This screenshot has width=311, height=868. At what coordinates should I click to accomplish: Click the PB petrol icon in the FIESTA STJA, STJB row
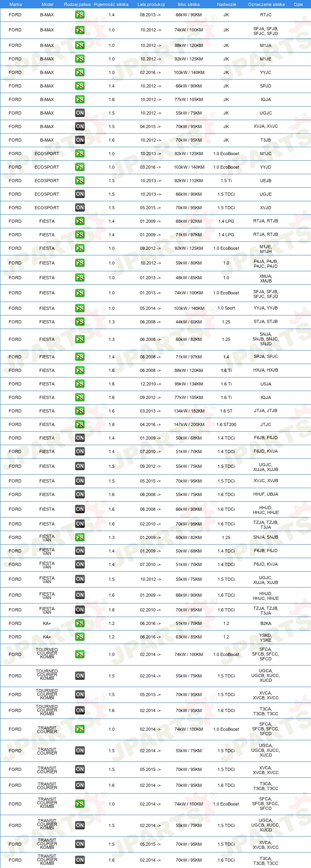point(80,322)
